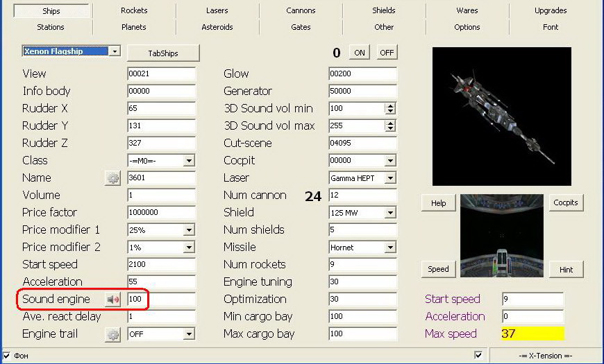Expand the Class dropdown

pyautogui.click(x=189, y=161)
